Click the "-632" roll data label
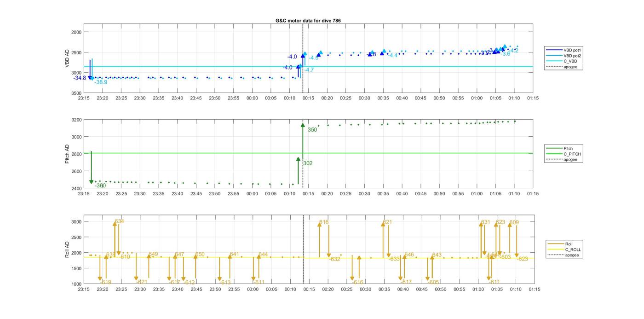Screen dimensions: 644x319 point(334,259)
